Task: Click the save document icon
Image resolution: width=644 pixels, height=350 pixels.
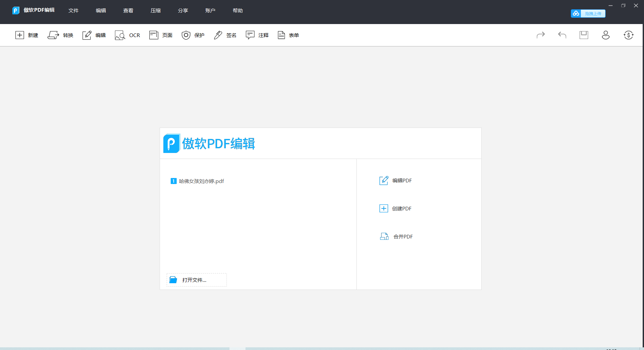Action: coord(584,35)
